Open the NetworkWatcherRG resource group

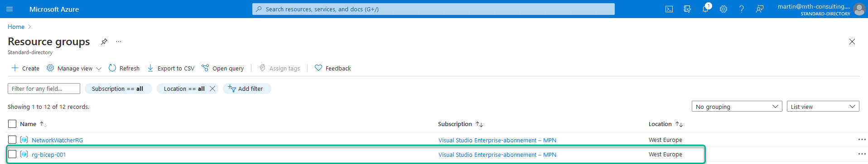(57, 140)
